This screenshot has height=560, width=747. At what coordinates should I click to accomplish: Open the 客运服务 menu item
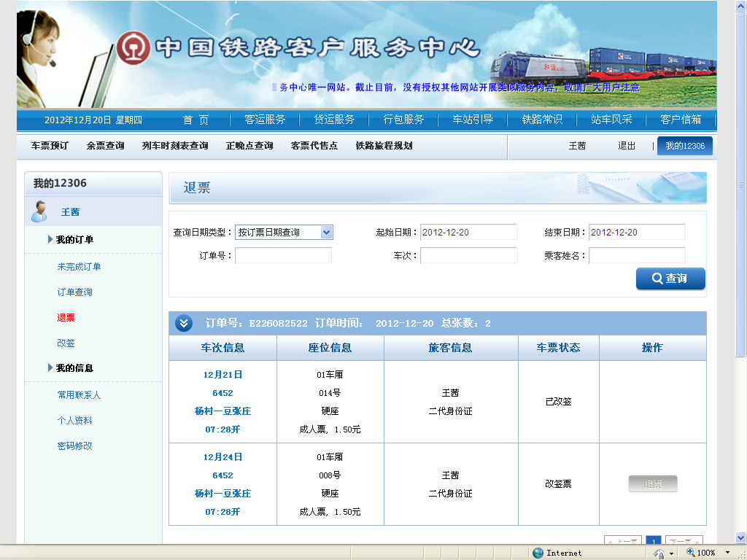(265, 120)
